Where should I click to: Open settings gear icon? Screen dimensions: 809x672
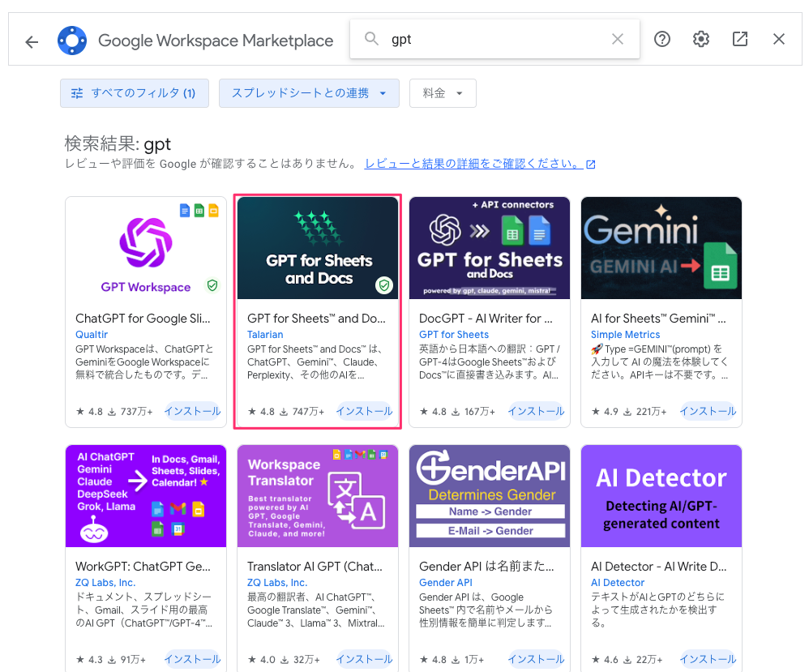pos(700,39)
